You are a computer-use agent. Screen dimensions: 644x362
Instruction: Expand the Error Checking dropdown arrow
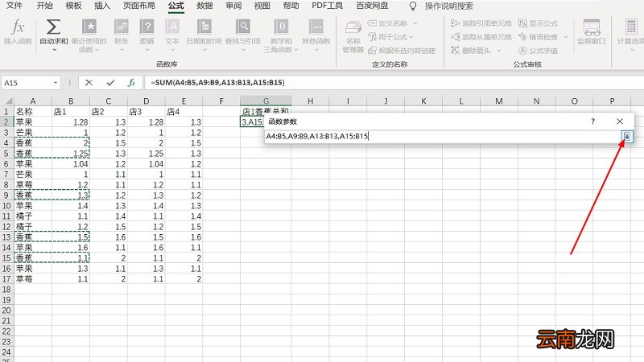point(566,37)
